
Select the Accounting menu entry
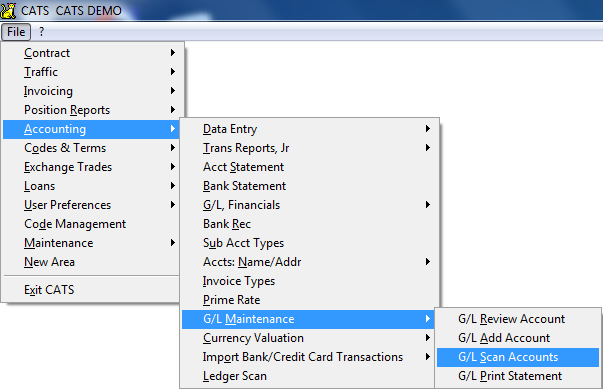(91, 129)
